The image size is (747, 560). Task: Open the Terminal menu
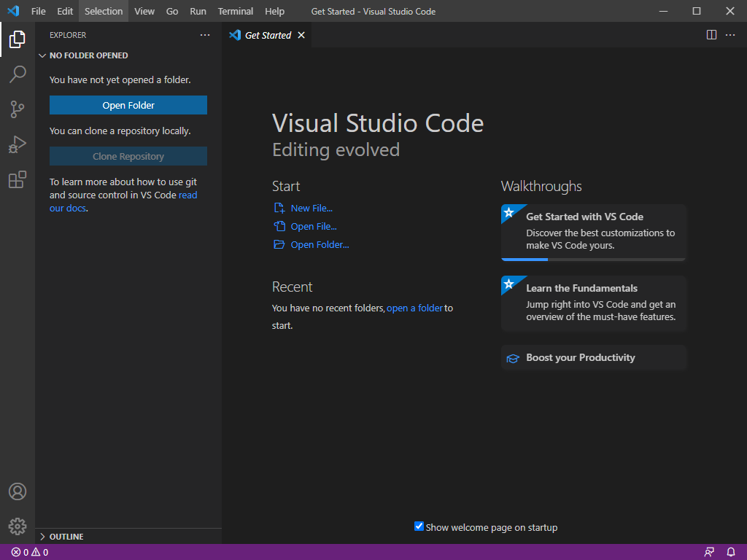pos(236,11)
